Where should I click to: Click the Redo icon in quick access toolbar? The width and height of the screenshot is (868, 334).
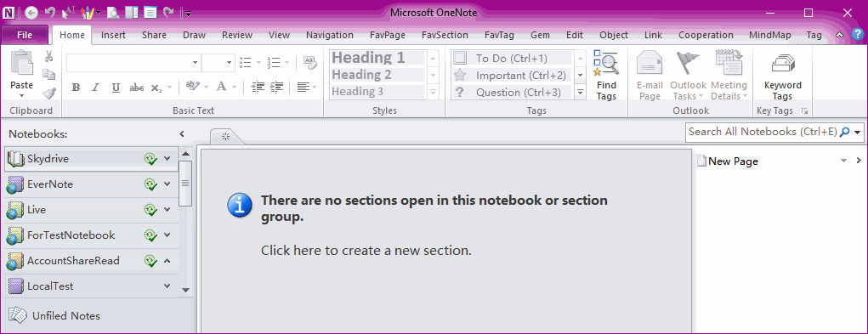(x=169, y=12)
